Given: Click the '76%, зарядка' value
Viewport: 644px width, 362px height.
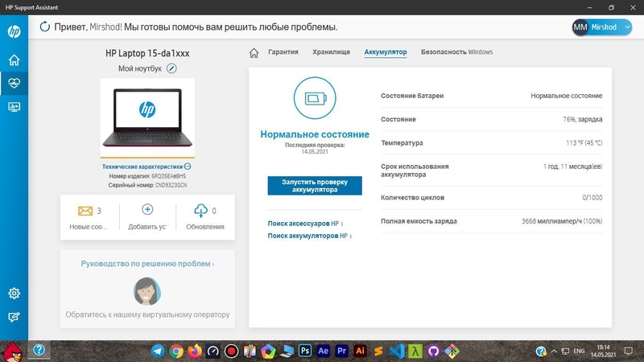Looking at the screenshot, I should [x=582, y=119].
